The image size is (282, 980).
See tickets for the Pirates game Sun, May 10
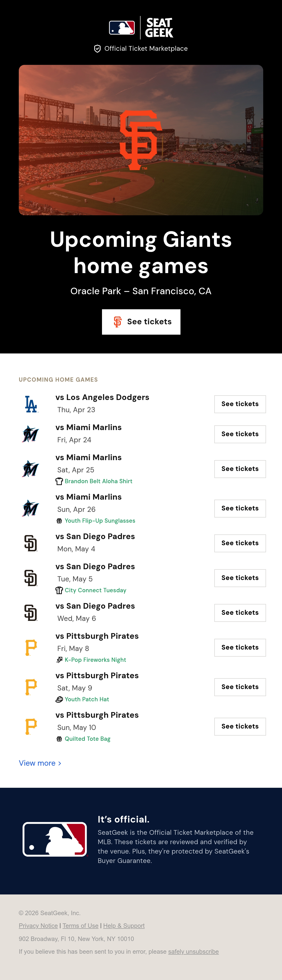[240, 727]
